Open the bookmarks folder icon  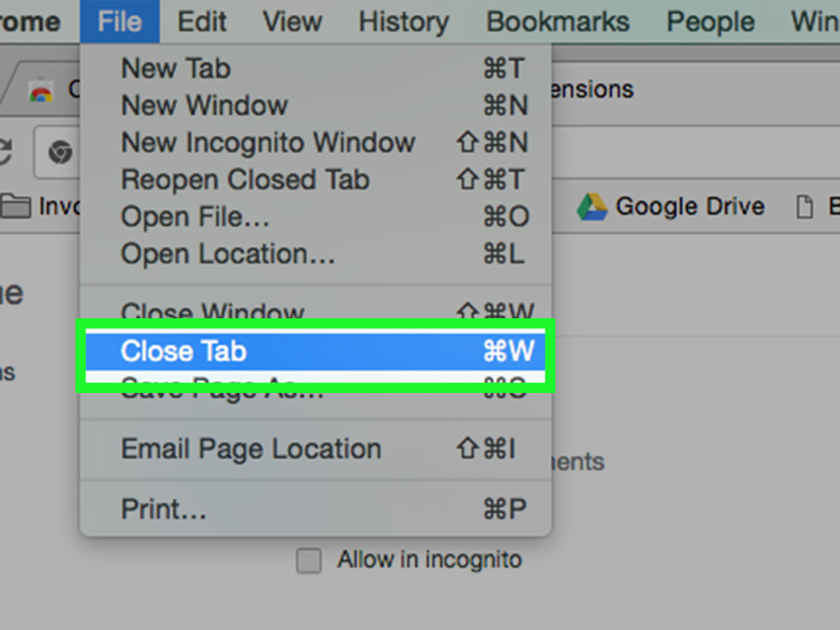click(16, 206)
